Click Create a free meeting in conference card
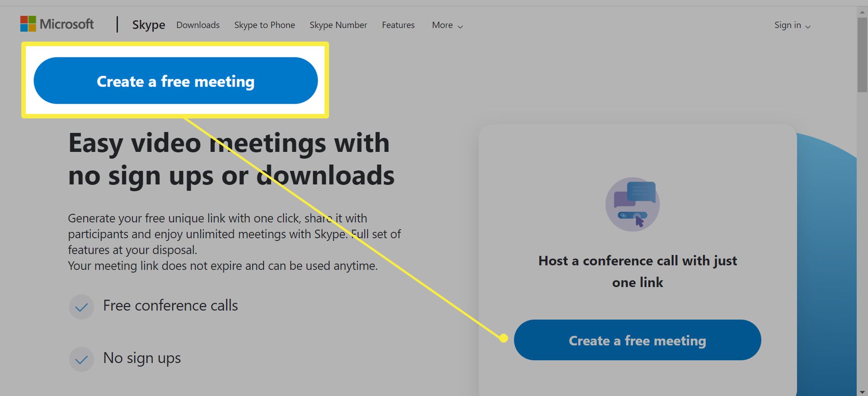Viewport: 868px width, 396px height. click(x=637, y=340)
